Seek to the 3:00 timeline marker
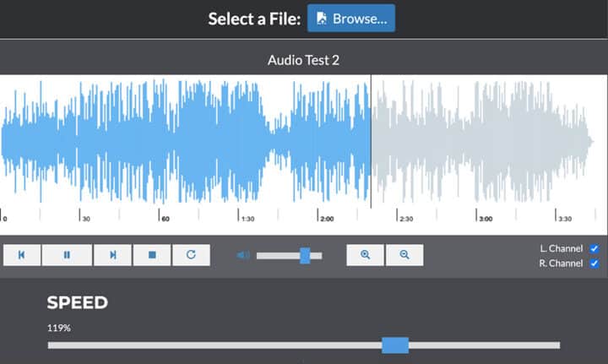 [x=486, y=218]
